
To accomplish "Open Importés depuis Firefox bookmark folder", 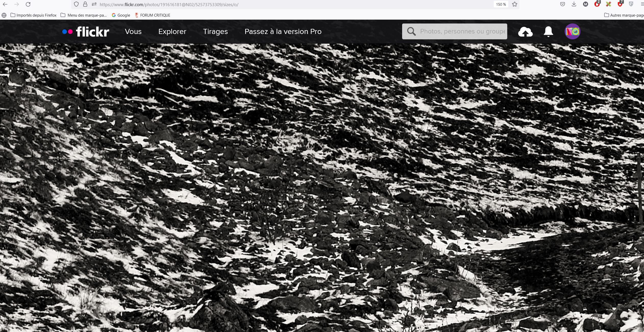I will click(x=33, y=15).
